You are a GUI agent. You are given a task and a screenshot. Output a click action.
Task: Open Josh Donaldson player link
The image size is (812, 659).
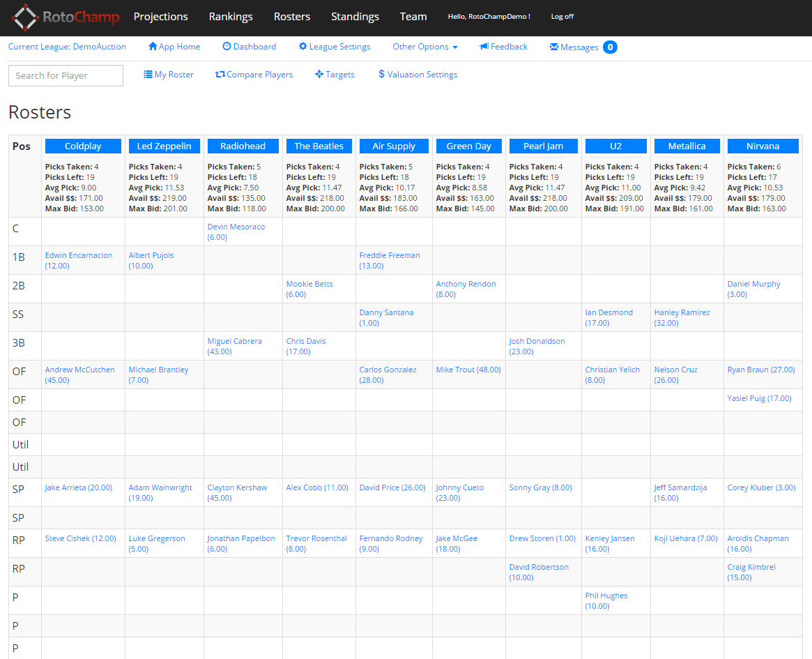pyautogui.click(x=537, y=346)
